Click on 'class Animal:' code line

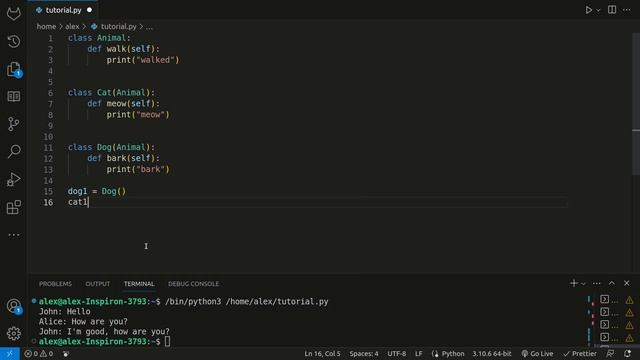(x=99, y=38)
